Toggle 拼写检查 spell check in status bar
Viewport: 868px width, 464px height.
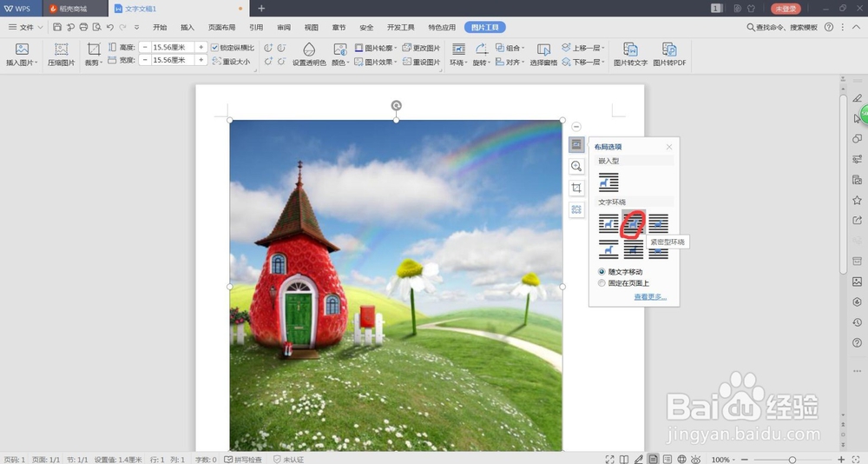tap(243, 460)
